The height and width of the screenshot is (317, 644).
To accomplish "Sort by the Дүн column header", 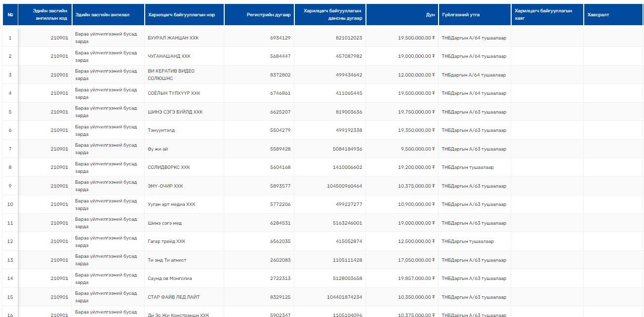I will click(430, 15).
